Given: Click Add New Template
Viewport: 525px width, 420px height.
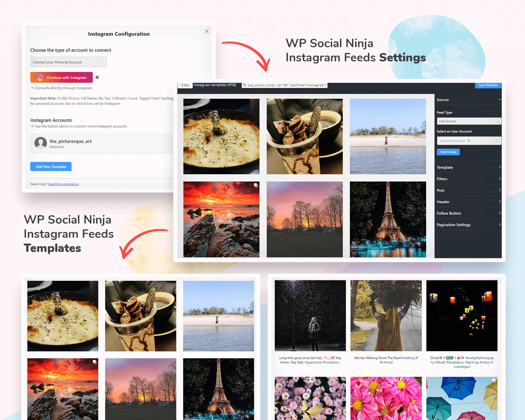Looking at the screenshot, I should pos(51,166).
